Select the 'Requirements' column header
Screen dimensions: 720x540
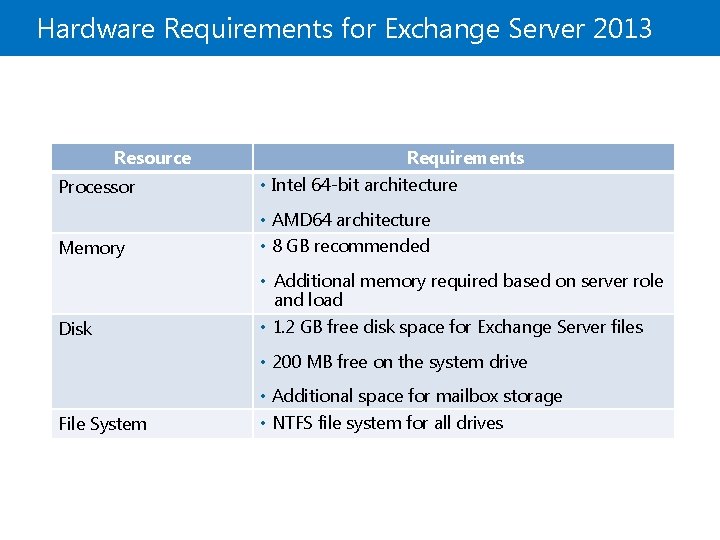tap(465, 158)
